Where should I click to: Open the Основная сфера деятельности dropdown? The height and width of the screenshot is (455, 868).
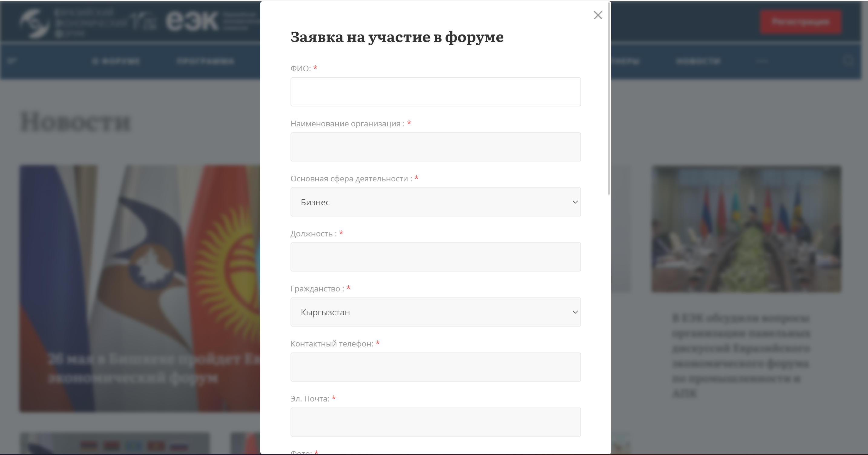tap(435, 202)
